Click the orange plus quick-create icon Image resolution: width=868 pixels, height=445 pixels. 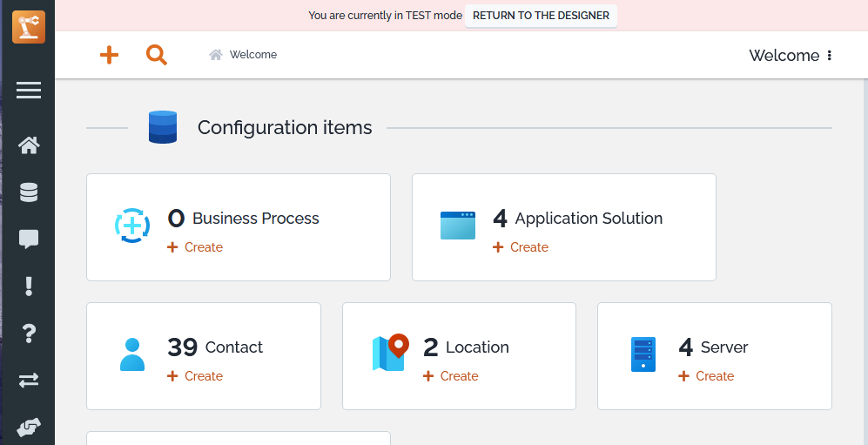[109, 55]
